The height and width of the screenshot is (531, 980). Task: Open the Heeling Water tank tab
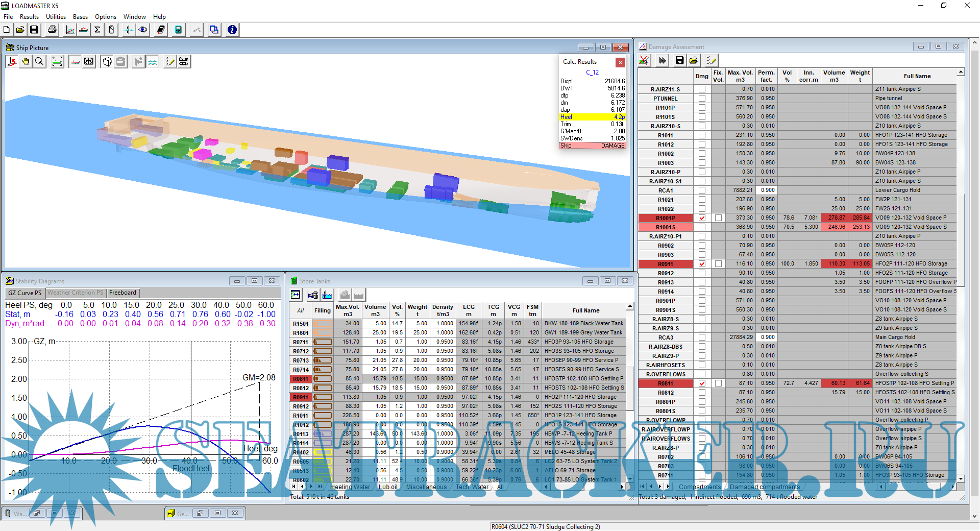pyautogui.click(x=350, y=487)
